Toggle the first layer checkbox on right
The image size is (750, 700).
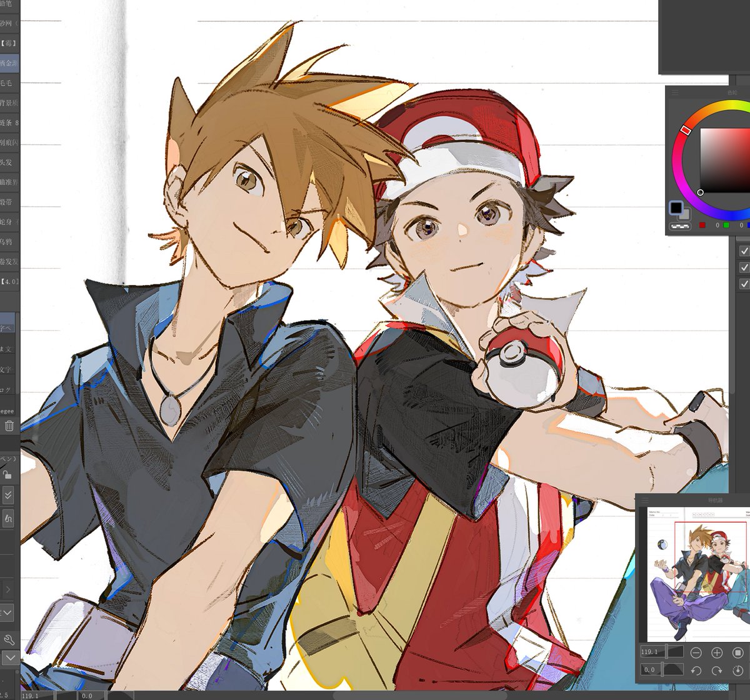(744, 251)
